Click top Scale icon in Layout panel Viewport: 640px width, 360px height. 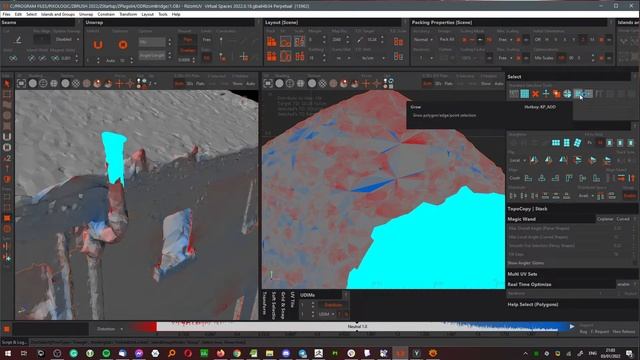(x=300, y=41)
